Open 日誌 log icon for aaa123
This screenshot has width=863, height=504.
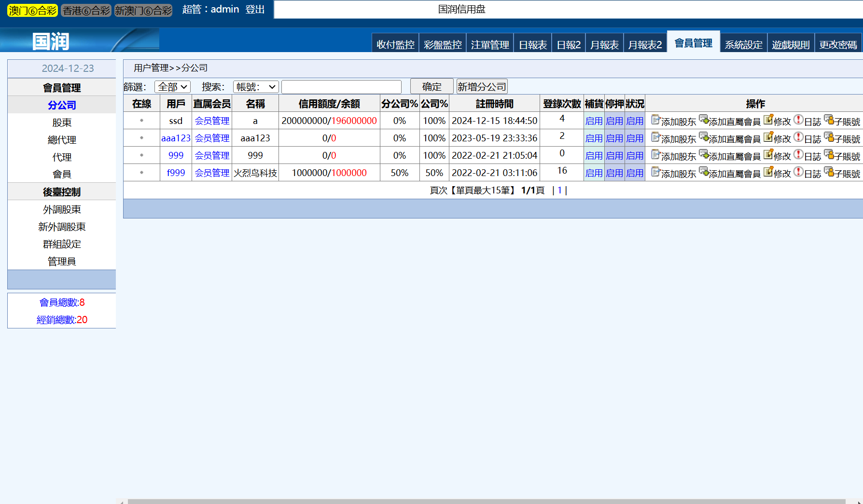(799, 137)
